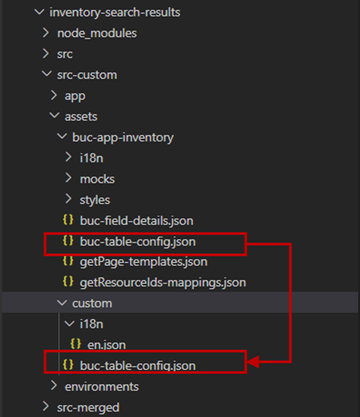Select the buc-app-inventory folder name
This screenshot has width=360, height=417.
click(123, 138)
